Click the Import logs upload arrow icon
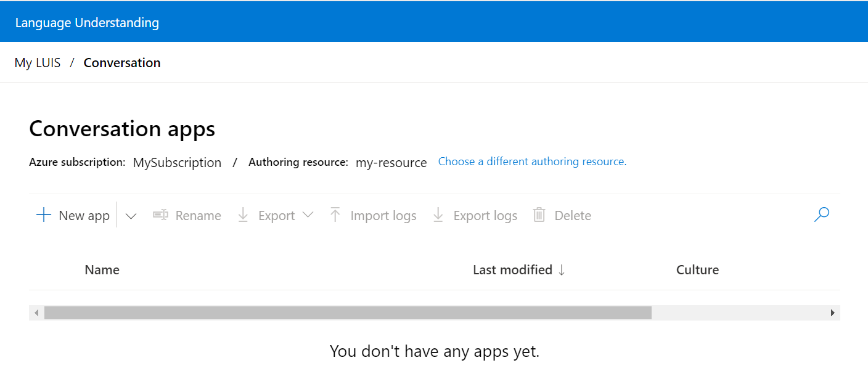 coord(335,215)
